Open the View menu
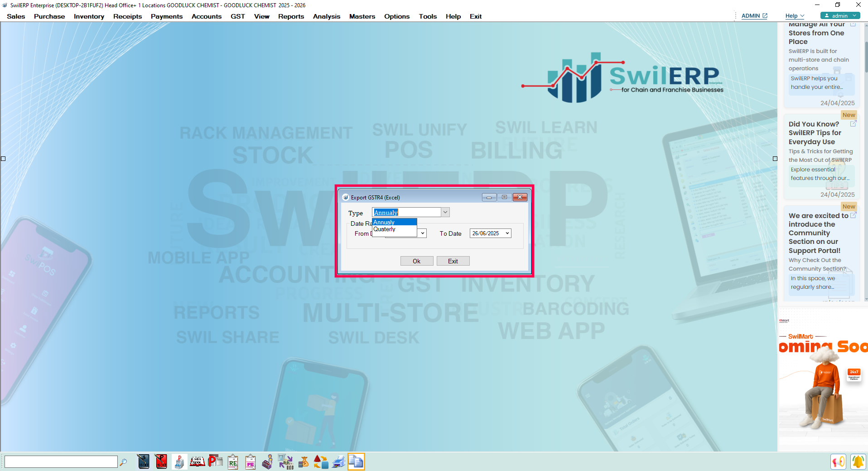This screenshot has height=471, width=868. tap(261, 16)
